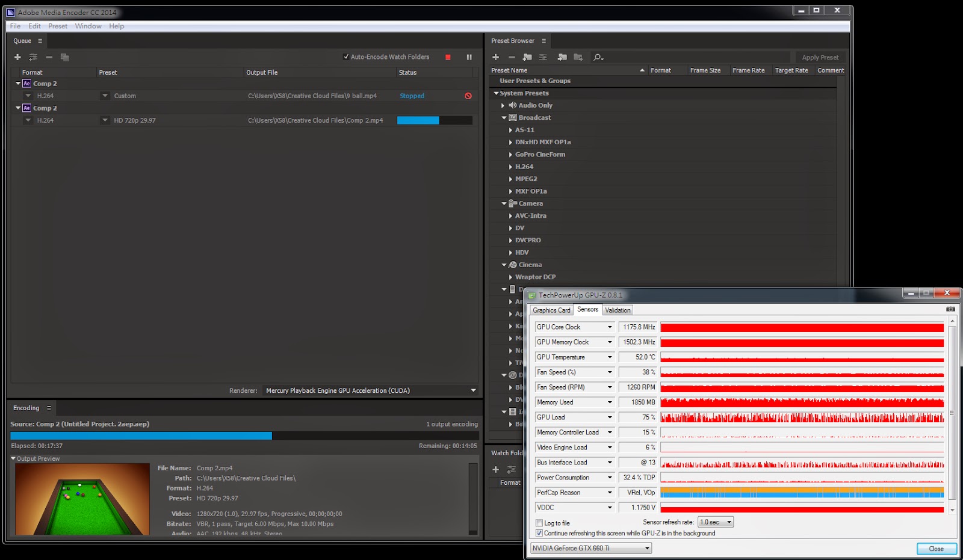Click the main Encoding progress bar
The width and height of the screenshot is (963, 560).
244,435
